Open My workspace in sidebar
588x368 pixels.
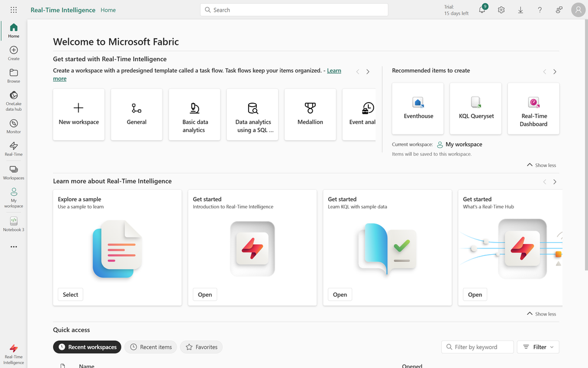pyautogui.click(x=14, y=198)
